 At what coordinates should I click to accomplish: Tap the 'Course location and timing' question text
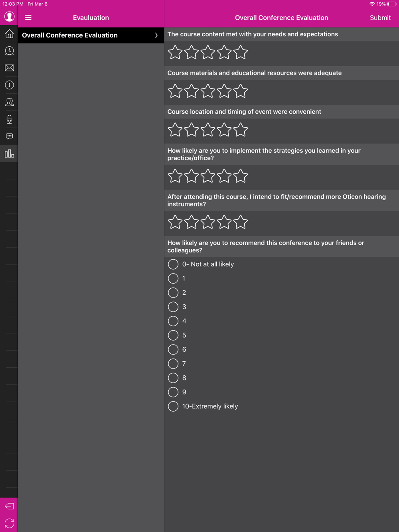point(244,112)
